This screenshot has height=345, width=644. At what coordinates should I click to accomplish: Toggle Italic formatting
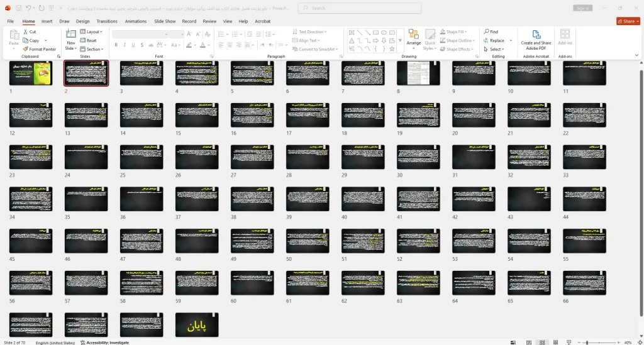click(x=125, y=45)
